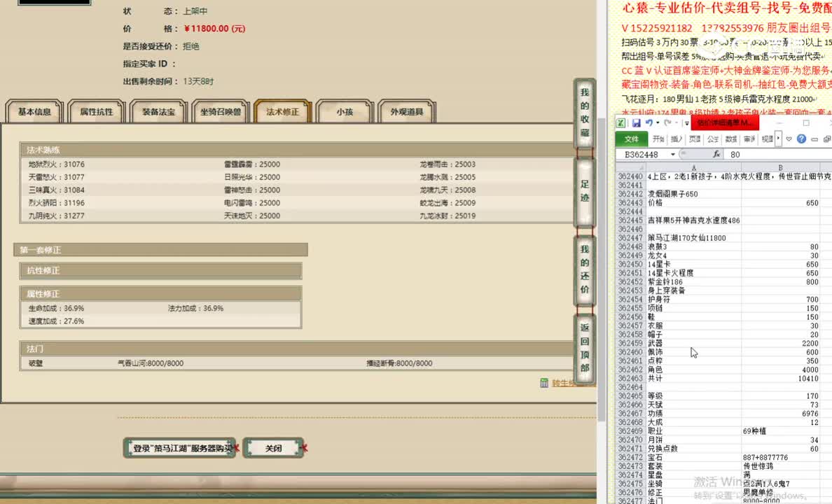Click the Save icon in Excel's quick access toolbar

click(x=637, y=122)
